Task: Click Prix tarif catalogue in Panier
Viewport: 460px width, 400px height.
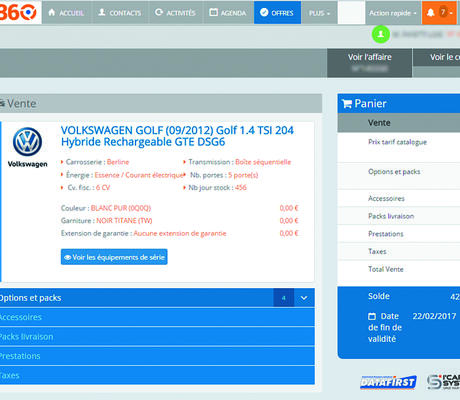Action: (x=397, y=142)
